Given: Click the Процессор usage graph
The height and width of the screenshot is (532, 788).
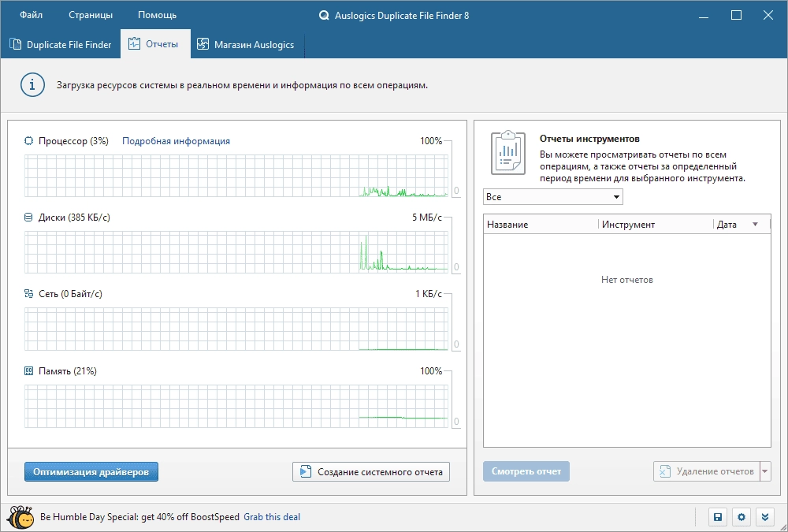Looking at the screenshot, I should click(236, 176).
